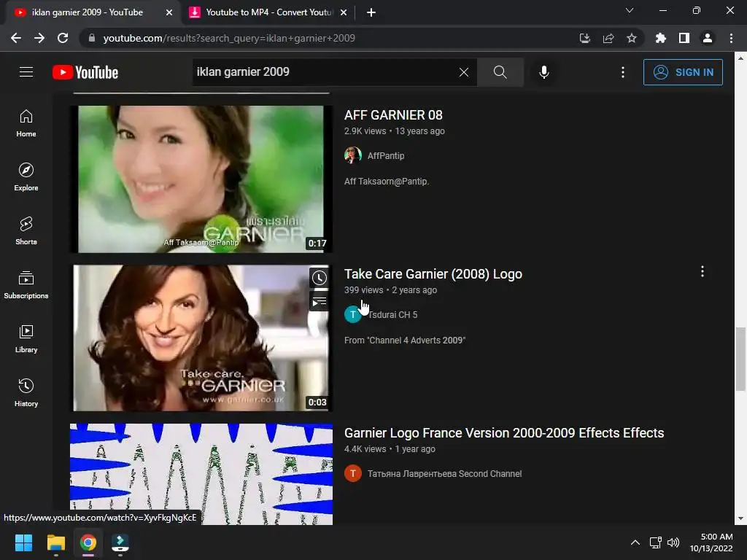
Task: Open Chrome extensions puzzle icon
Action: coord(660,38)
